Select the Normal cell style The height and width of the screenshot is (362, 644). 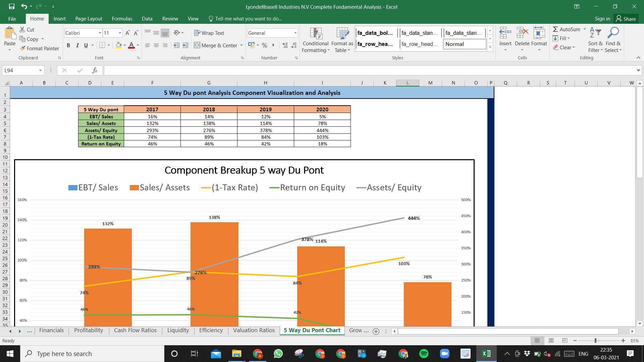point(465,44)
